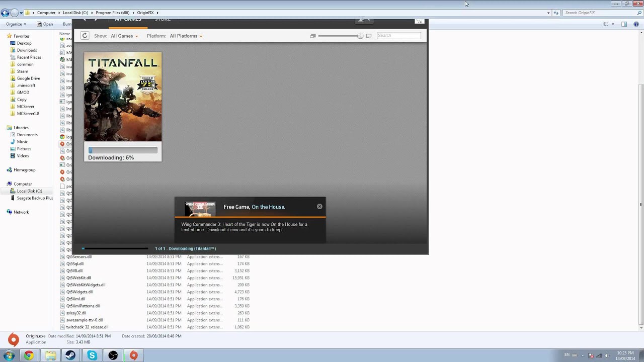Open the Show All Games dropdown
This screenshot has height=362, width=644.
coord(124,36)
